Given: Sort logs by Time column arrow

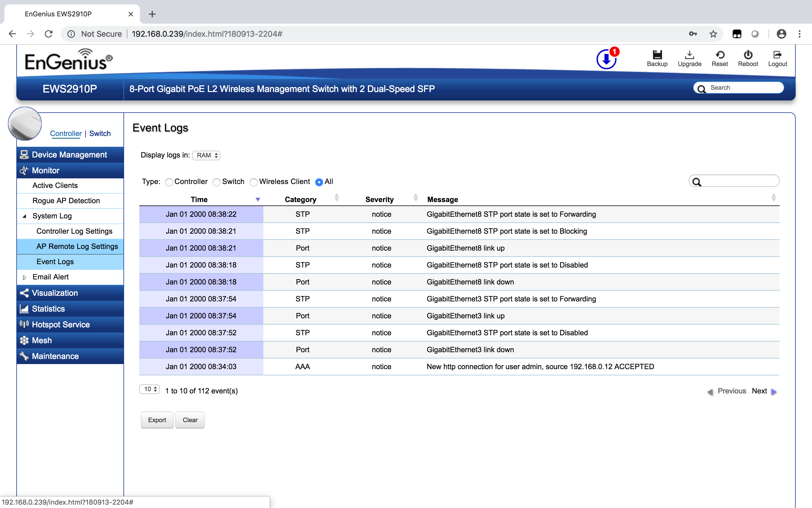Looking at the screenshot, I should 258,200.
